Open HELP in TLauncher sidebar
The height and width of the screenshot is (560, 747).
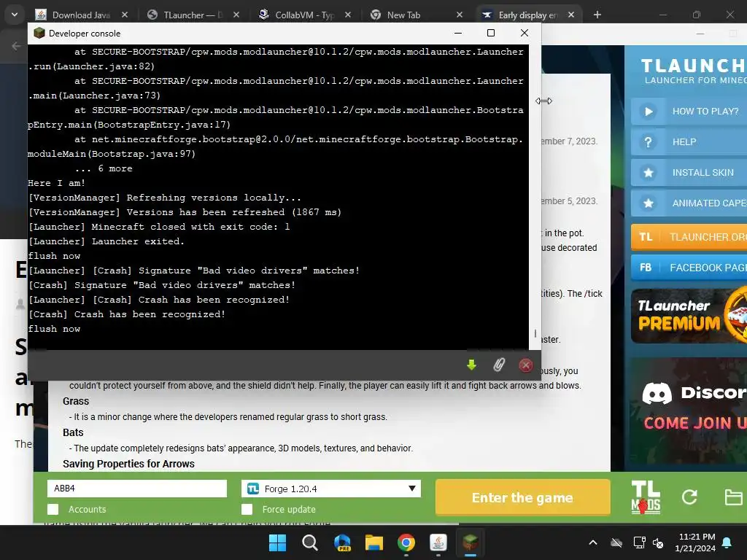click(689, 142)
